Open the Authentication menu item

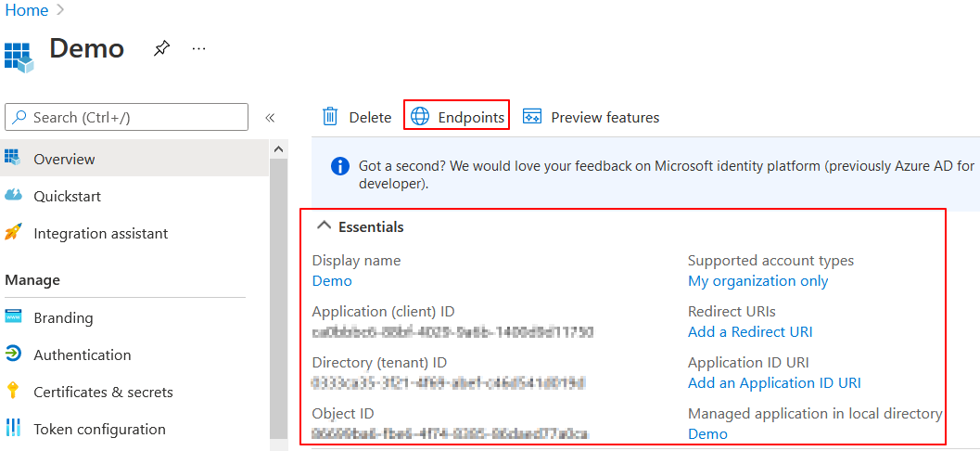pyautogui.click(x=83, y=354)
